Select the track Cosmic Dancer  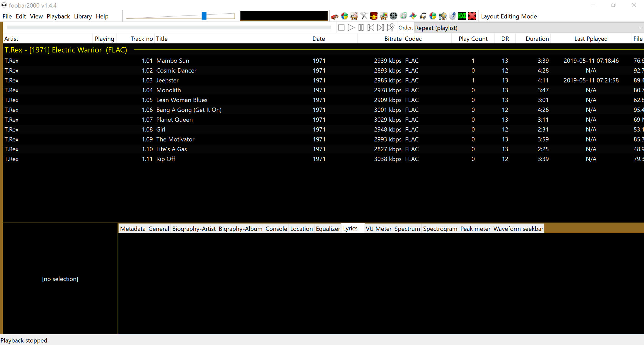coord(323,70)
